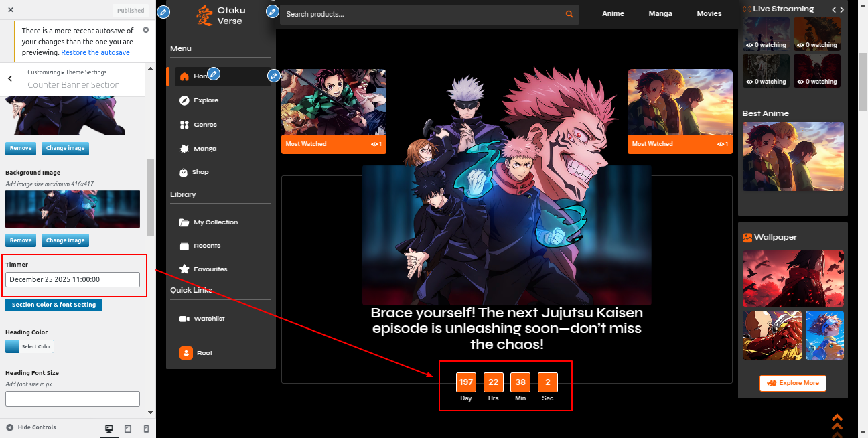Screen dimensions: 868x438
Task: Switch to the desktop preview mode
Action: click(x=109, y=429)
